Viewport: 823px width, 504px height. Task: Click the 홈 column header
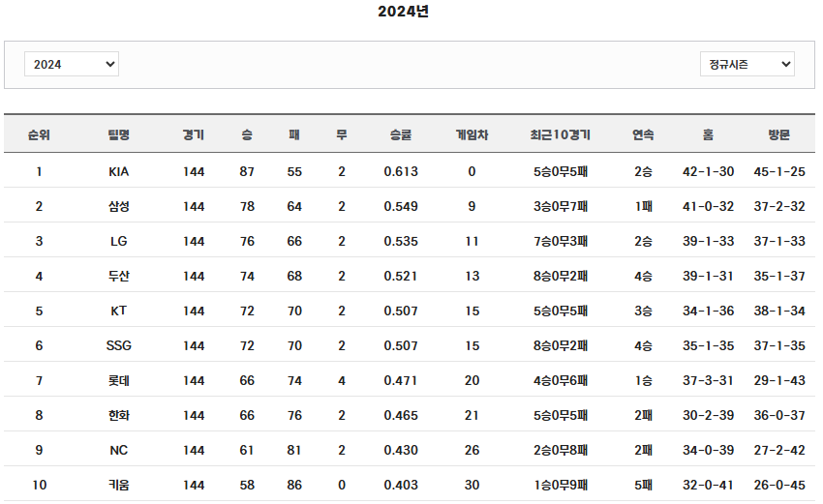(x=708, y=134)
